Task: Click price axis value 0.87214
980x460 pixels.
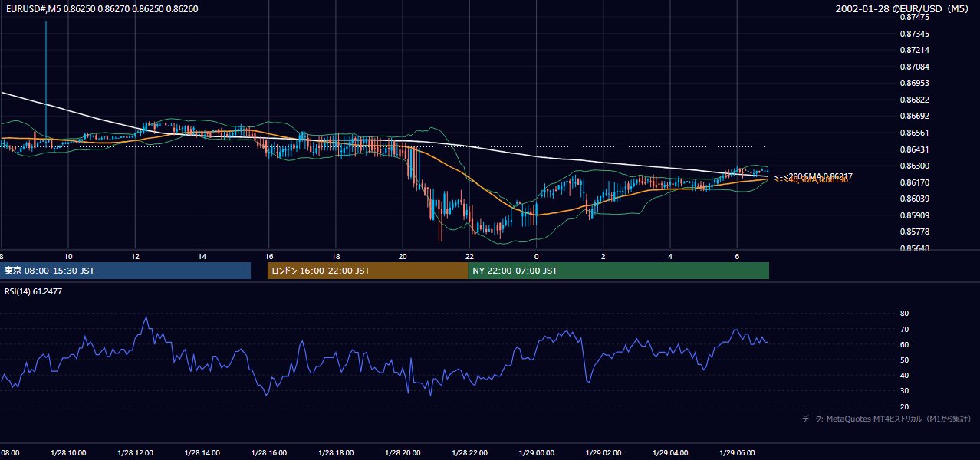Action: point(914,50)
